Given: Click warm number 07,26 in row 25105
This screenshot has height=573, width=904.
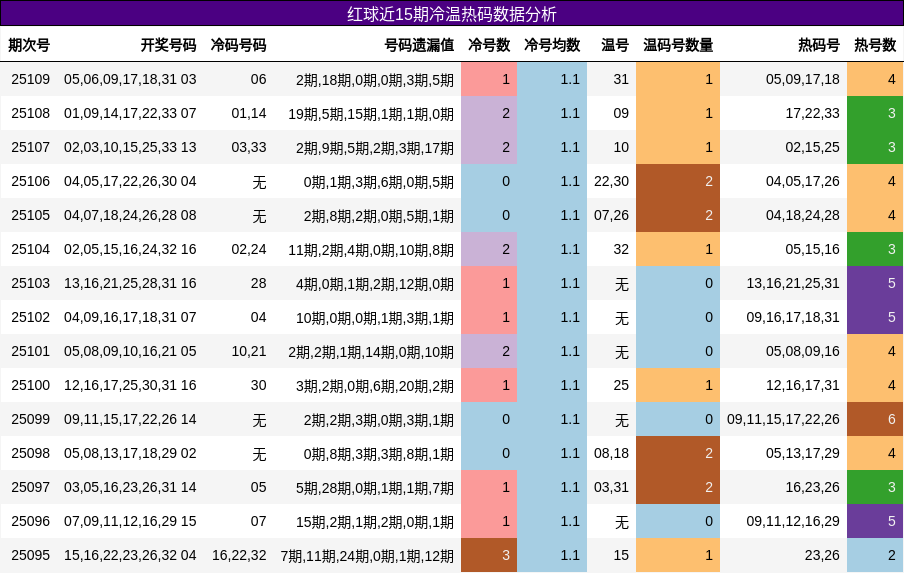Looking at the screenshot, I should [x=611, y=215].
